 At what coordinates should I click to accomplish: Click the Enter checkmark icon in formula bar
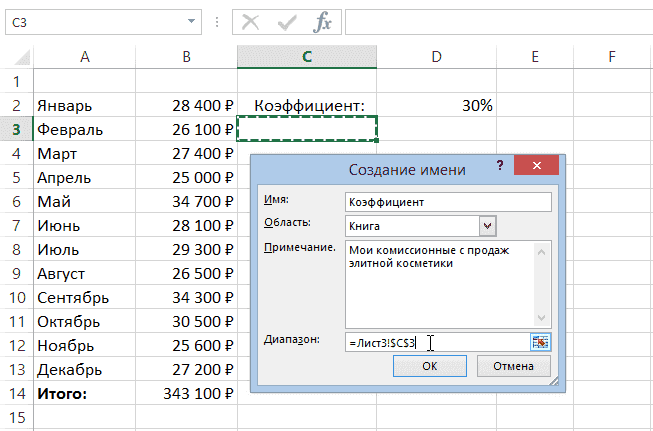tap(287, 22)
